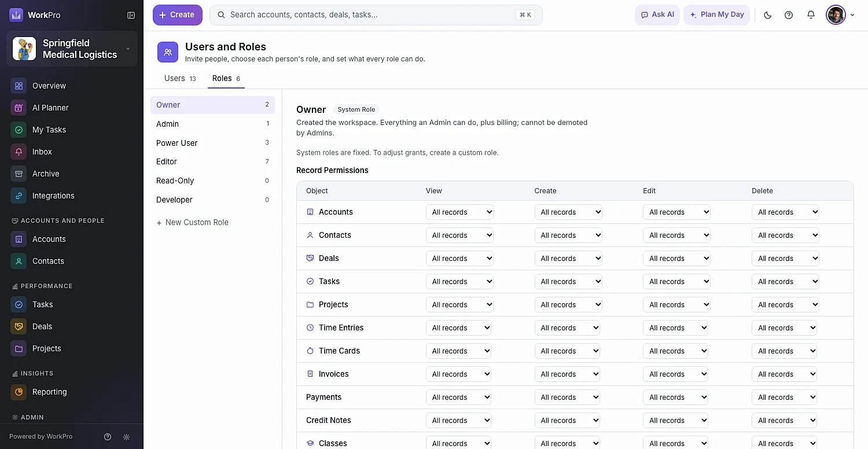Viewport: 868px width, 449px height.
Task: Open Tasks Delete permission dropdown
Action: [x=785, y=282]
